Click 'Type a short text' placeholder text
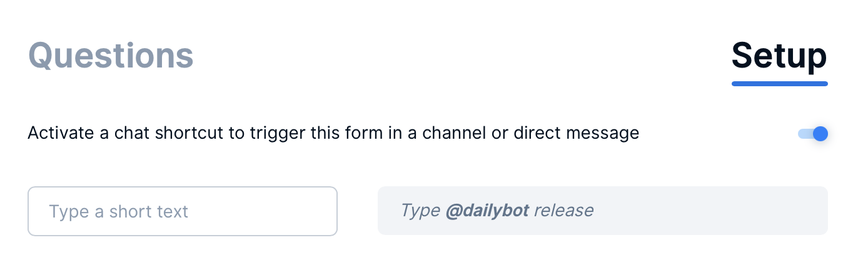 click(118, 212)
